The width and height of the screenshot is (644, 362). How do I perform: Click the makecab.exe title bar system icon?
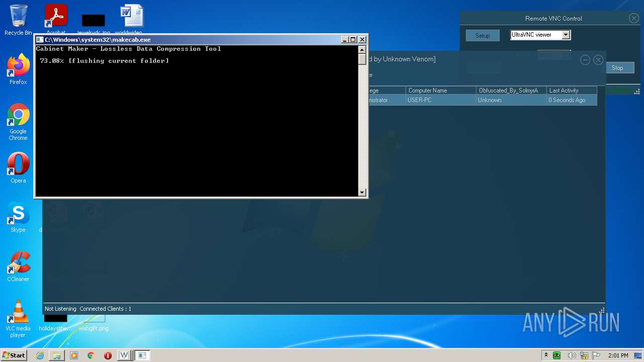tap(40, 40)
